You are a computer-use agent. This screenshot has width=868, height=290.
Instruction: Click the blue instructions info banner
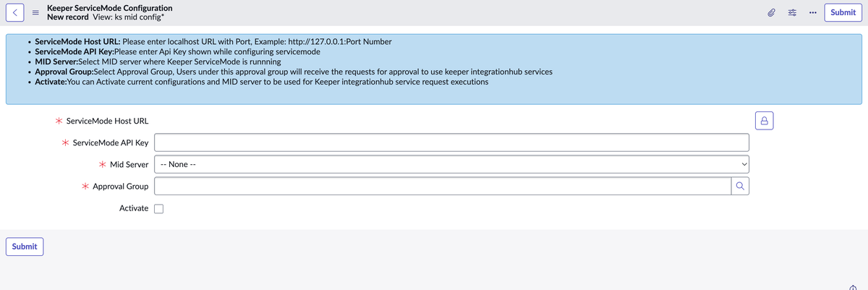point(434,69)
